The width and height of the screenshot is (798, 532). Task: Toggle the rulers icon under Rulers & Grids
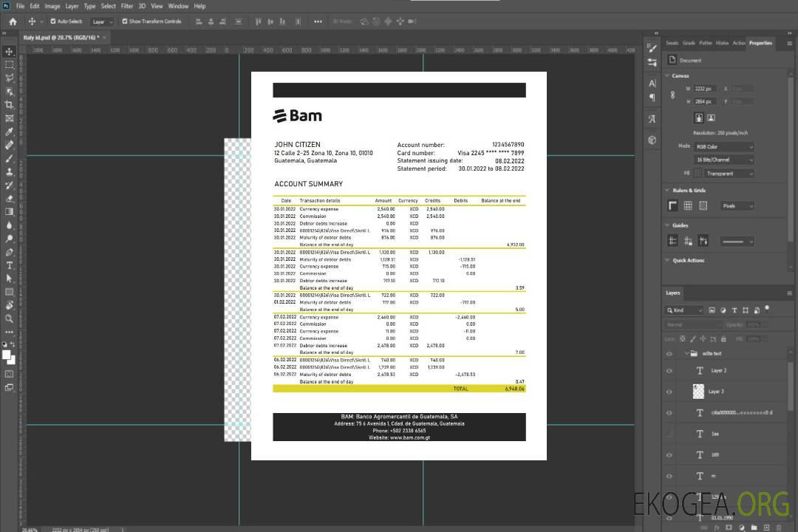(x=673, y=205)
